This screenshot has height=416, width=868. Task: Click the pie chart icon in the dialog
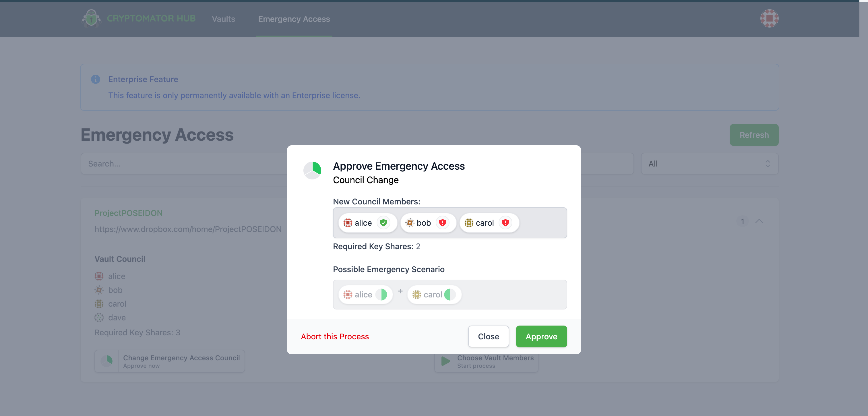(312, 171)
